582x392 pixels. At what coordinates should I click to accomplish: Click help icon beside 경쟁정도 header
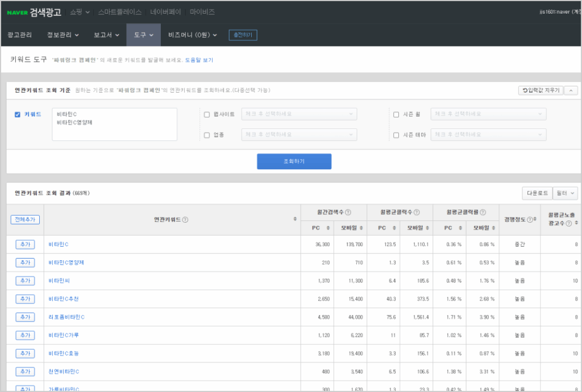click(530, 219)
